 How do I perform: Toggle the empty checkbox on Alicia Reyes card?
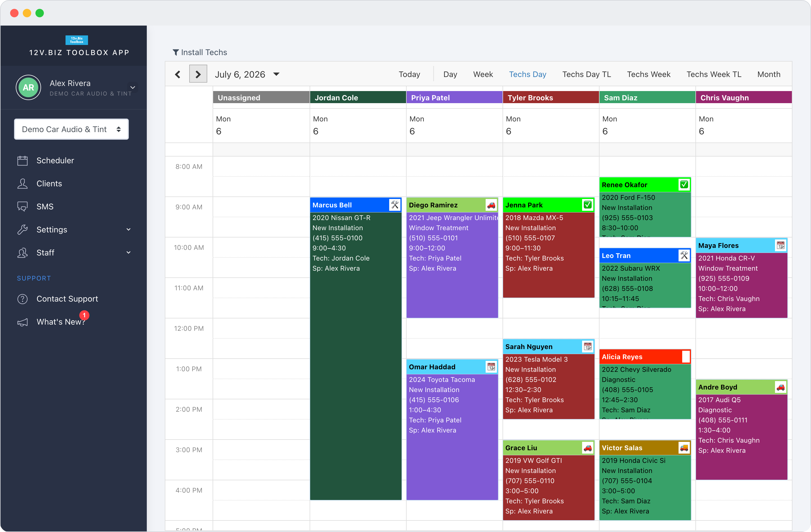click(686, 357)
